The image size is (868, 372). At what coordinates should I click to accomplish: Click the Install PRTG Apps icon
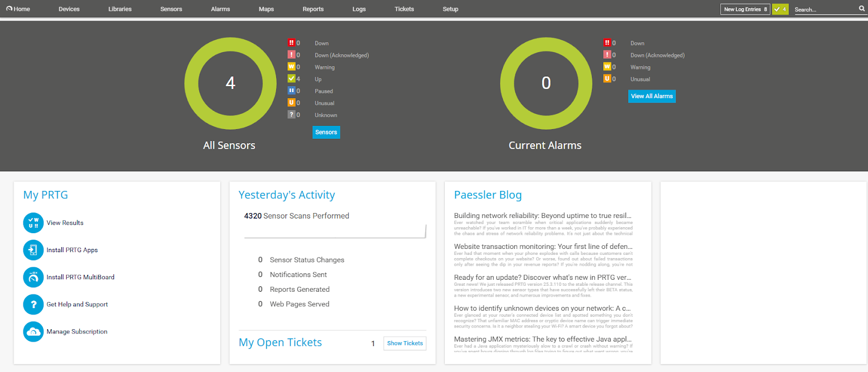pos(33,250)
